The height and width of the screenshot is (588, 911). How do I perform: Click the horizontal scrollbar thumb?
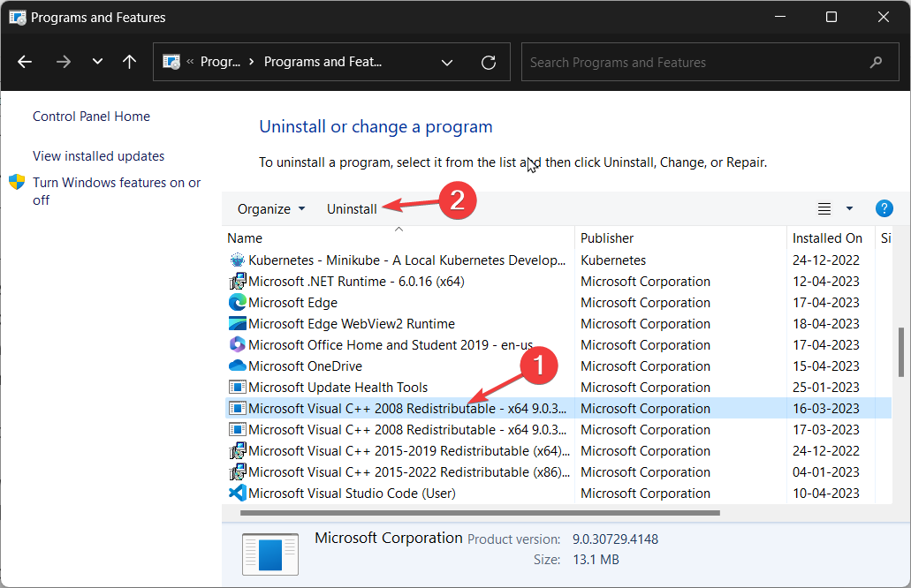pyautogui.click(x=480, y=513)
